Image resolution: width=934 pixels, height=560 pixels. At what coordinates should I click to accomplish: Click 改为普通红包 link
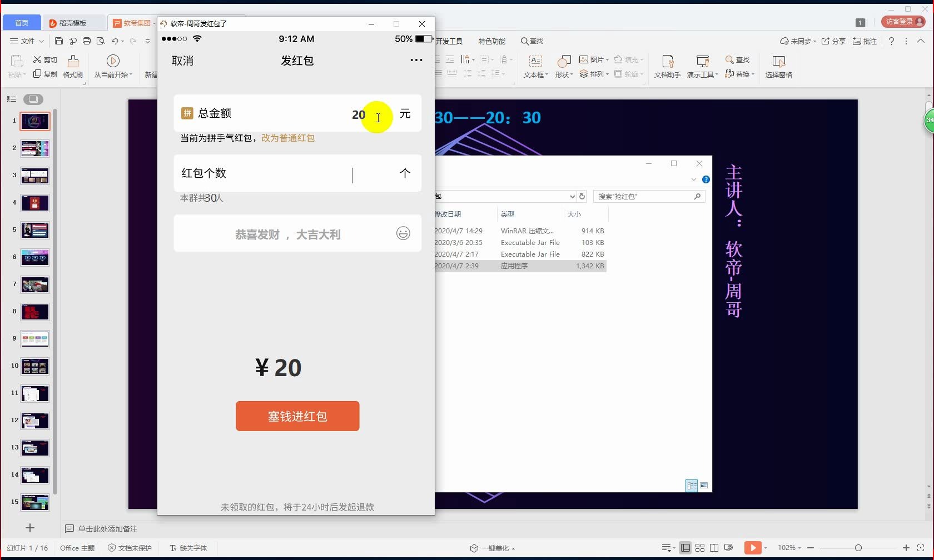click(x=289, y=138)
